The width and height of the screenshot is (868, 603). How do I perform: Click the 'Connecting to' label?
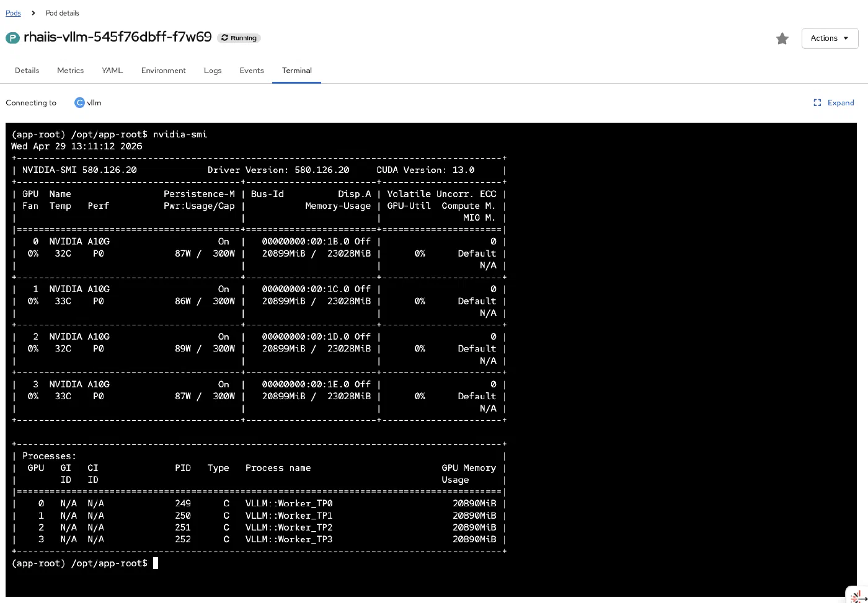pos(31,103)
